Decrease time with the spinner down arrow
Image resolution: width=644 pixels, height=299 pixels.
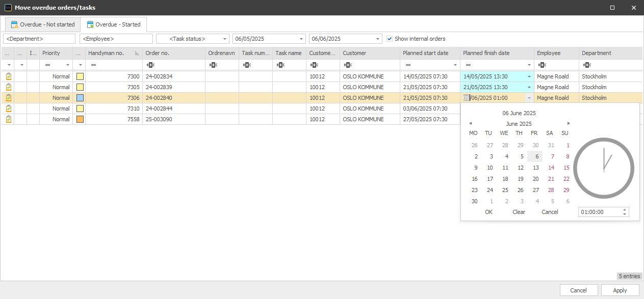pos(625,214)
